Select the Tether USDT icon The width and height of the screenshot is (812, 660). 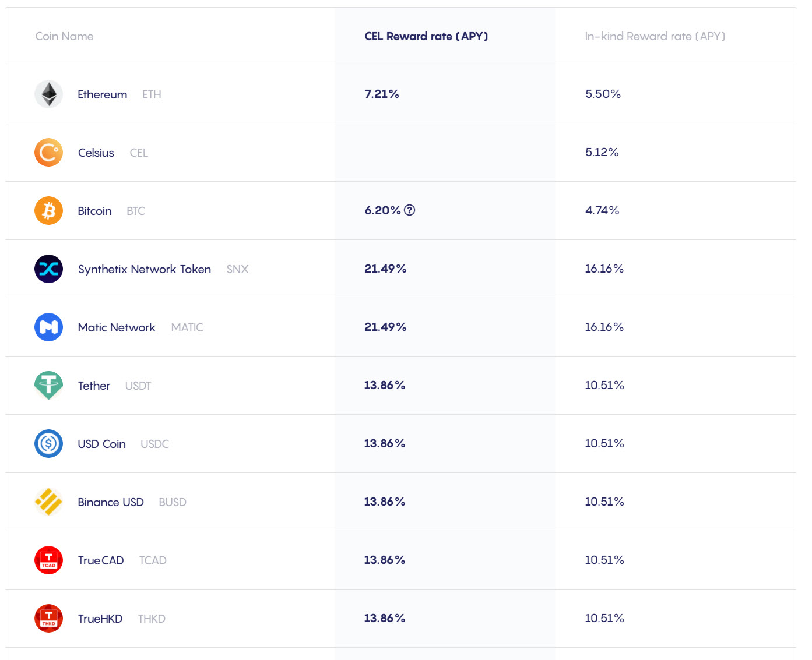(48, 385)
